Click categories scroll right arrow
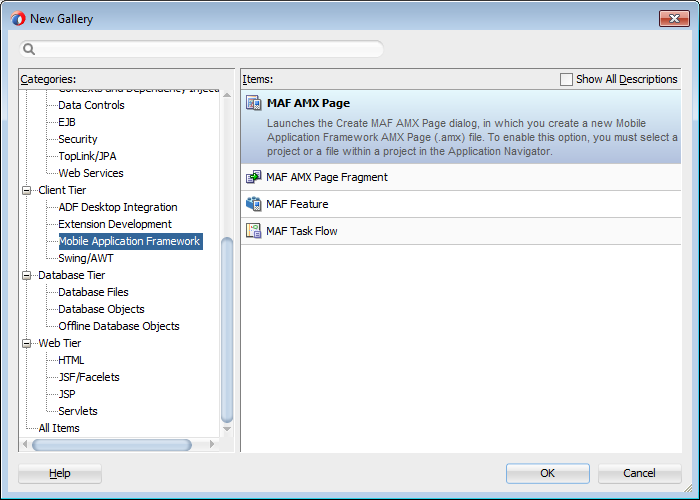Image resolution: width=700 pixels, height=500 pixels. pyautogui.click(x=212, y=444)
